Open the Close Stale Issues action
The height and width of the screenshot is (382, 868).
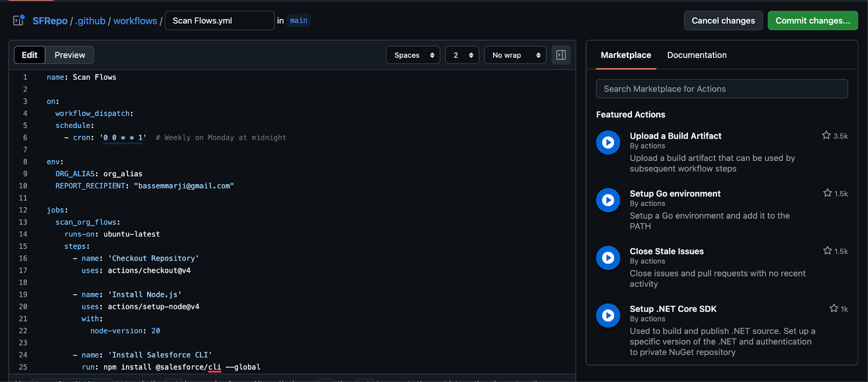click(x=667, y=251)
